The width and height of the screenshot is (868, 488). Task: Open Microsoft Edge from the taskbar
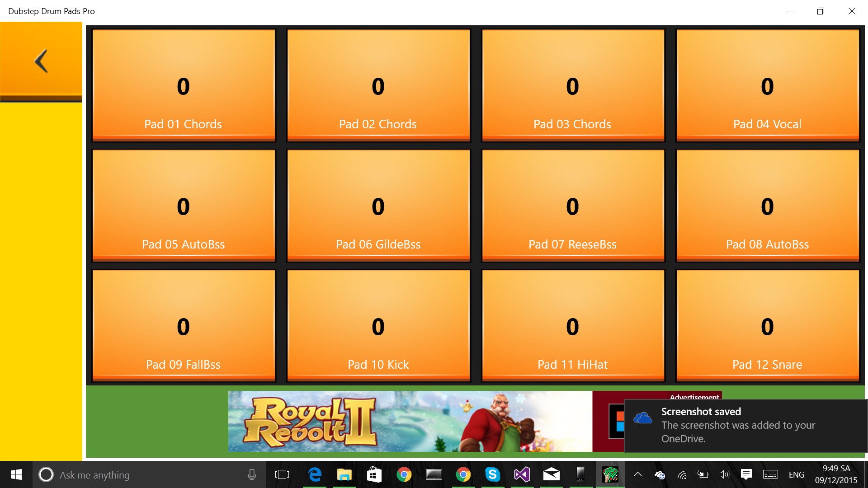pyautogui.click(x=314, y=474)
